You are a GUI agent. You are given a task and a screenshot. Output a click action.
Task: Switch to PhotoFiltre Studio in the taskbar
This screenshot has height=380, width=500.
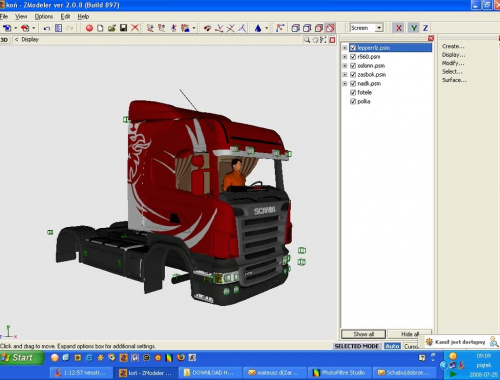(x=339, y=373)
